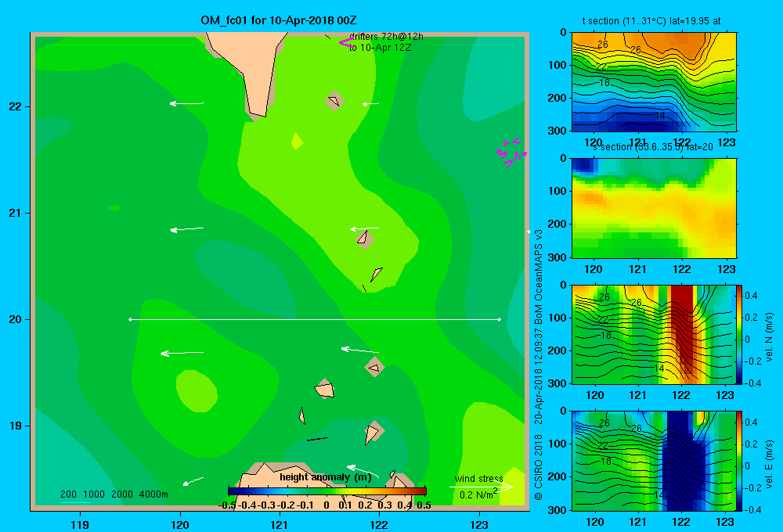Screen dimensions: 783x532
Task: Click the latitude 22 axis label
Action: pos(16,107)
